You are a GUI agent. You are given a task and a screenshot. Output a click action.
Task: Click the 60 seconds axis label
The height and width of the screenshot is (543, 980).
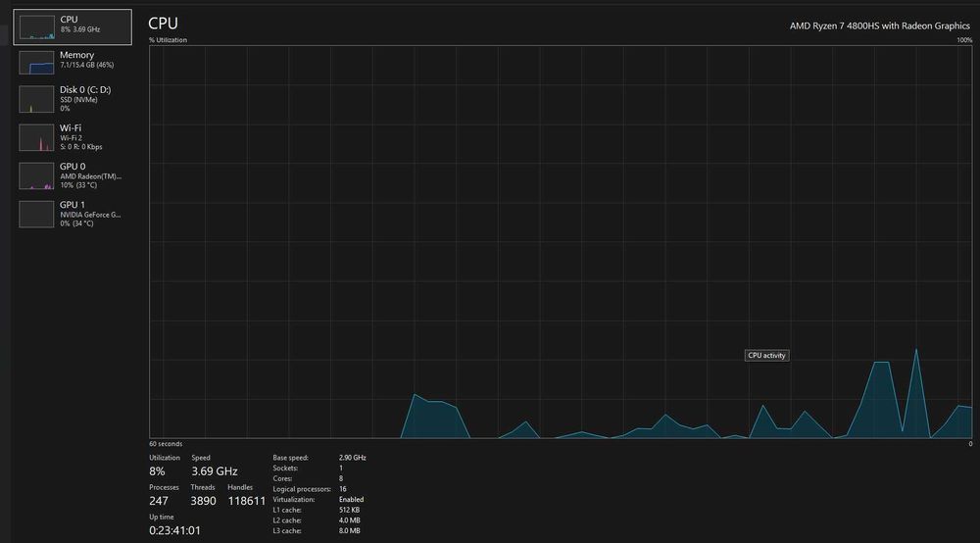click(166, 444)
